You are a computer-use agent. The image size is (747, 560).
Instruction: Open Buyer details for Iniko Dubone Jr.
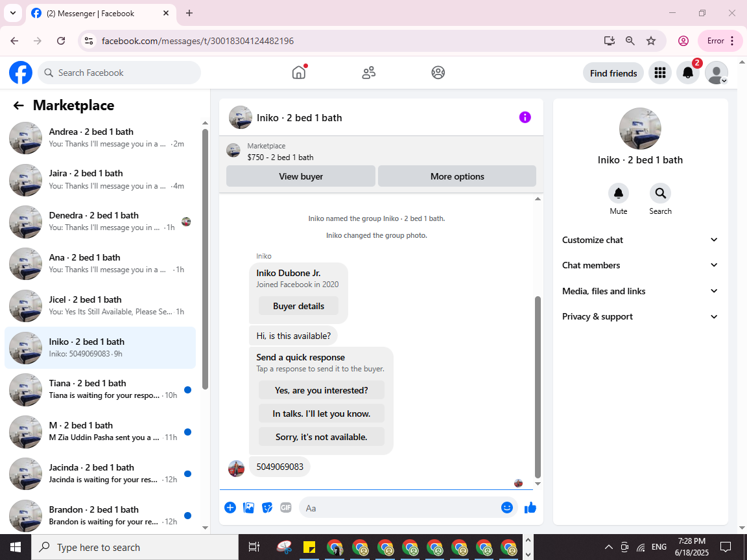pos(298,306)
